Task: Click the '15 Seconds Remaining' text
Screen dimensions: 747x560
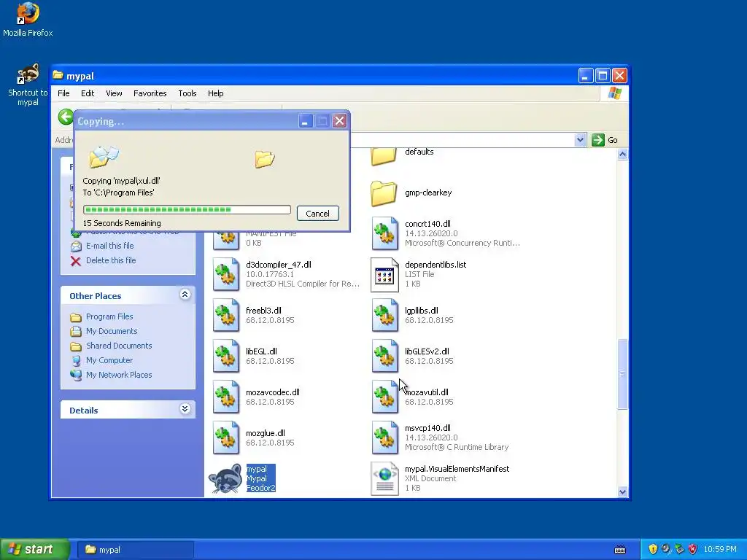Action: pos(122,223)
